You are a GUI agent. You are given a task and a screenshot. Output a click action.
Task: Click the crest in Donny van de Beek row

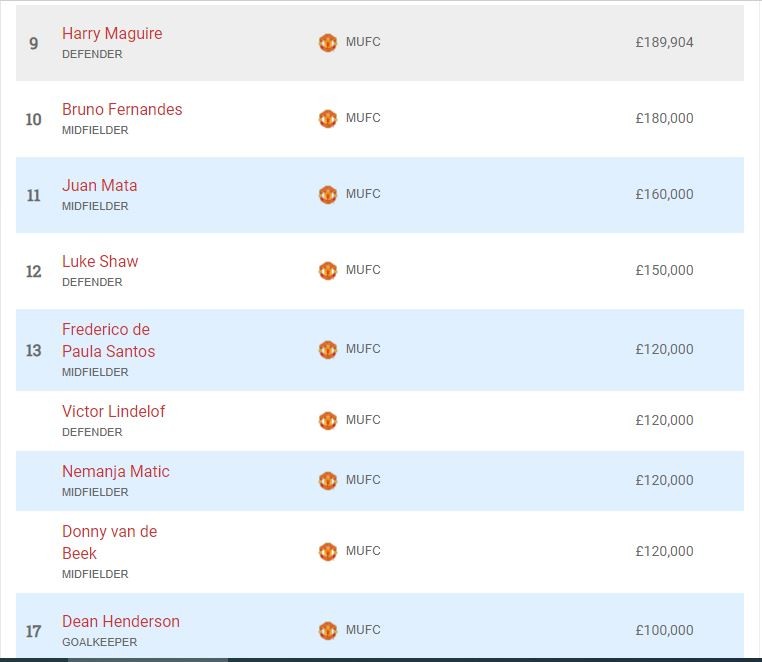[328, 552]
